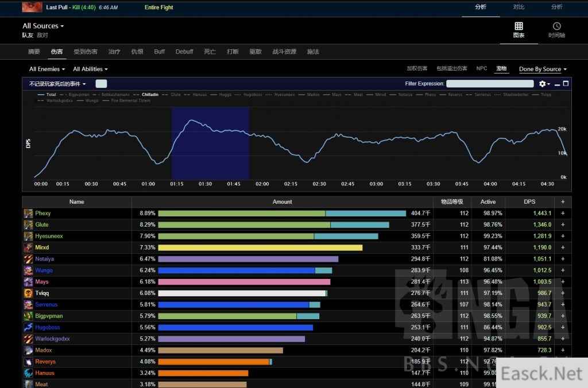Click the boss portrait thumbnail
588x388 pixels.
pos(32,7)
